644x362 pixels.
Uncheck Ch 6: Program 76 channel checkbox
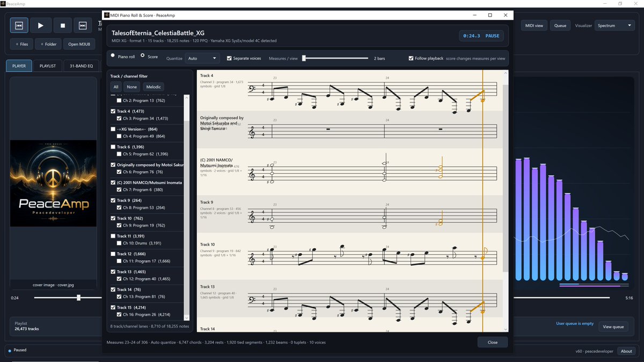[119, 172]
